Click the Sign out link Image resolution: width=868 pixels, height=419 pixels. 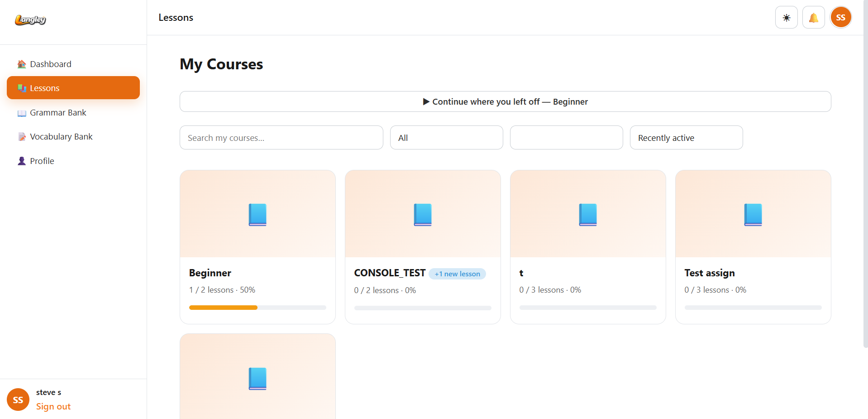click(53, 407)
